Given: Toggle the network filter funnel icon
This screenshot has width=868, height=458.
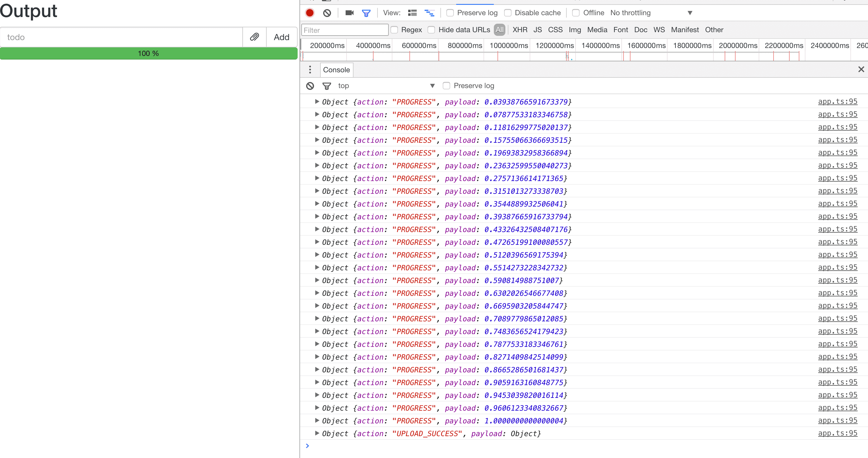Looking at the screenshot, I should 366,13.
